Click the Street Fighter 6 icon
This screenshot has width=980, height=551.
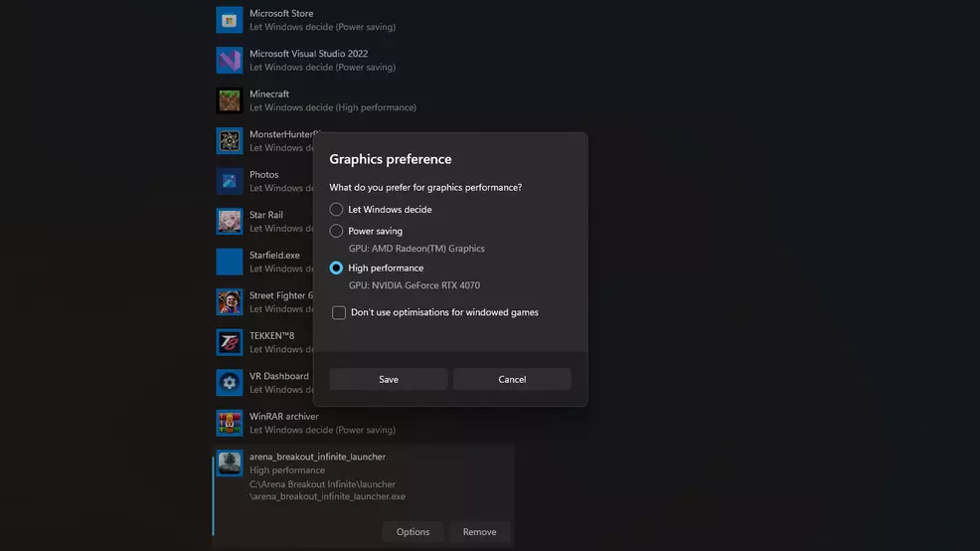point(230,302)
